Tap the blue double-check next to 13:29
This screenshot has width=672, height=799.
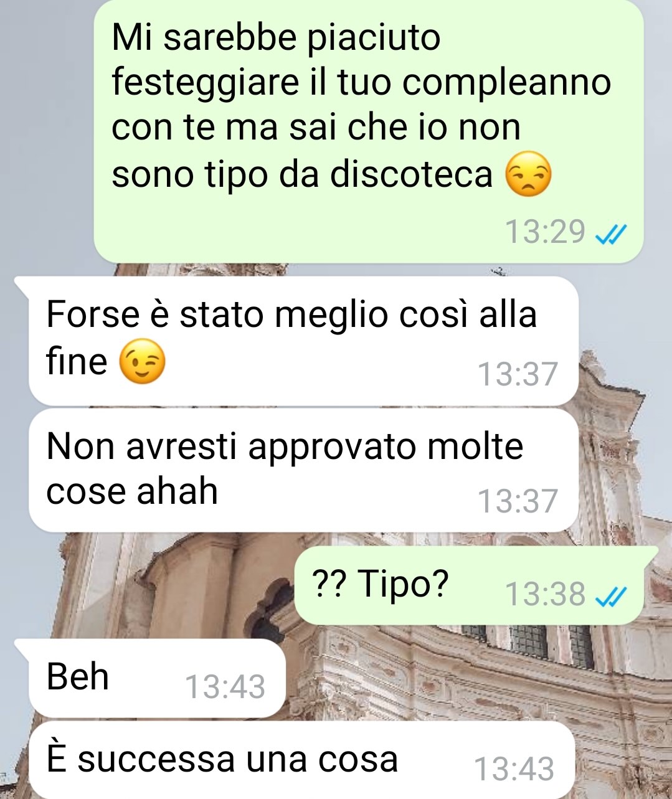click(610, 234)
